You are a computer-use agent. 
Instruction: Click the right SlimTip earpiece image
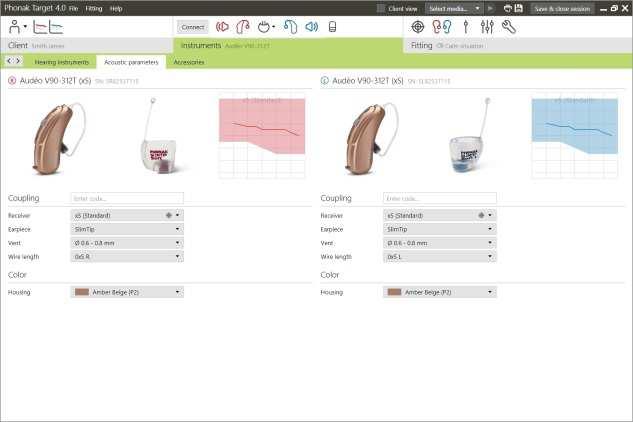coord(158,137)
